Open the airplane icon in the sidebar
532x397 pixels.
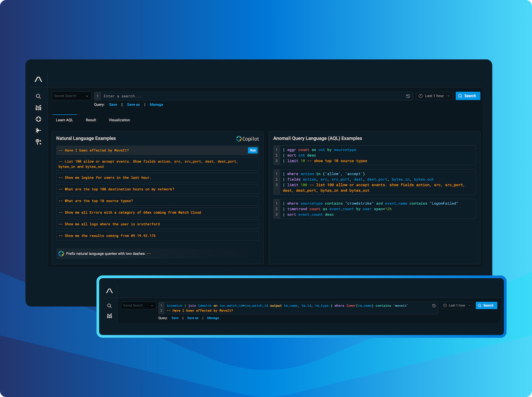39,130
